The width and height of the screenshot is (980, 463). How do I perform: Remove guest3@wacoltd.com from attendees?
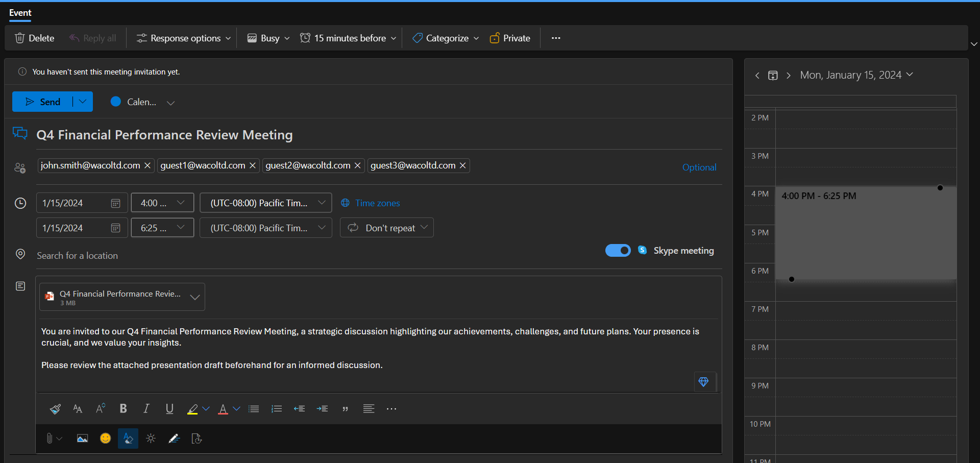tap(463, 165)
